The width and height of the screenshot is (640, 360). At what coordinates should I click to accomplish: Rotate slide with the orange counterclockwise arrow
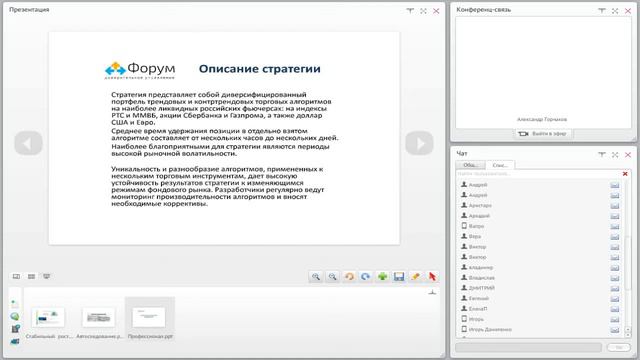tap(349, 277)
